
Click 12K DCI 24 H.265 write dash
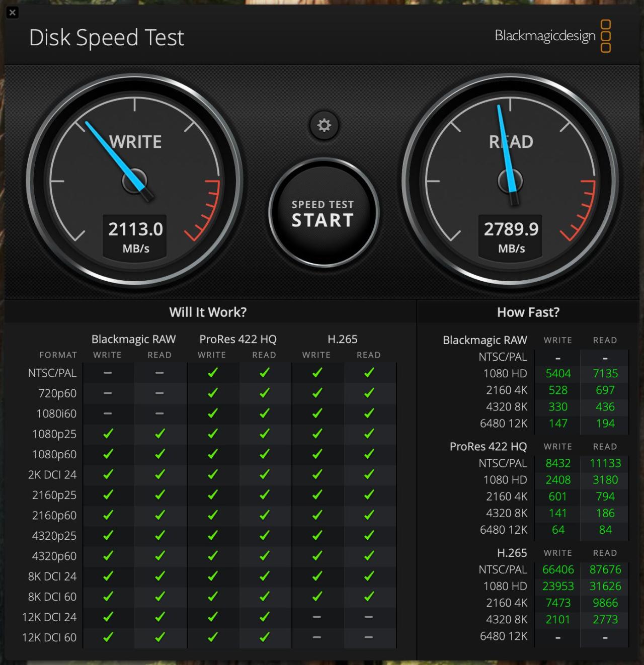tap(316, 617)
